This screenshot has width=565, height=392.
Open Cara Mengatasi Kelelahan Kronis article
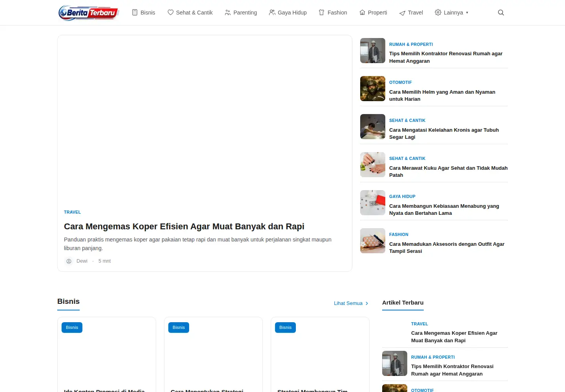[x=444, y=133]
